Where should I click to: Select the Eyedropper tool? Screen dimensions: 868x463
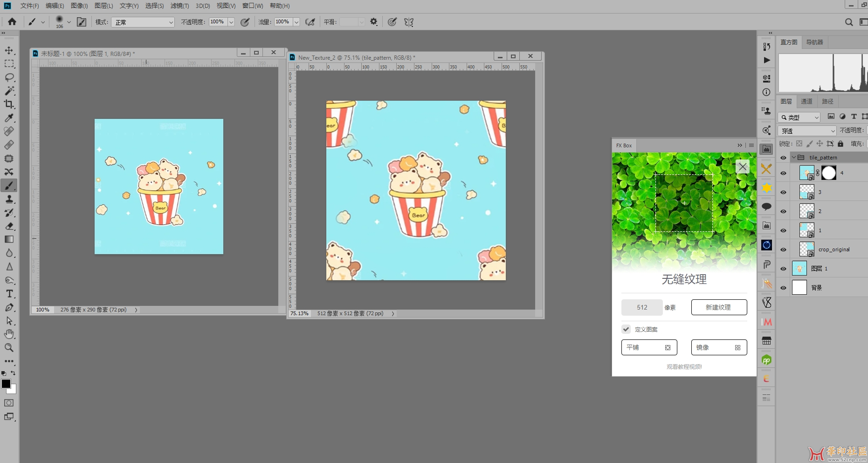pyautogui.click(x=9, y=118)
